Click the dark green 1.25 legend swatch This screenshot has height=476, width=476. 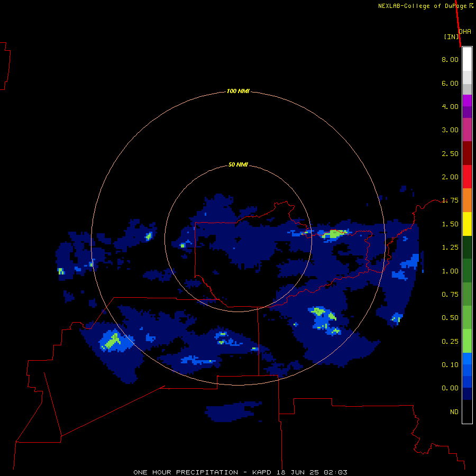[x=467, y=247]
